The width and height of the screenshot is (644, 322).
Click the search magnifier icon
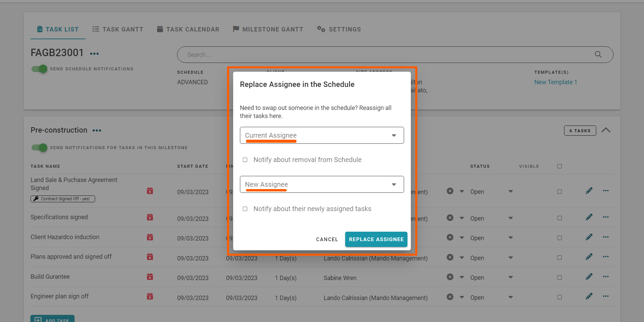[x=598, y=54]
